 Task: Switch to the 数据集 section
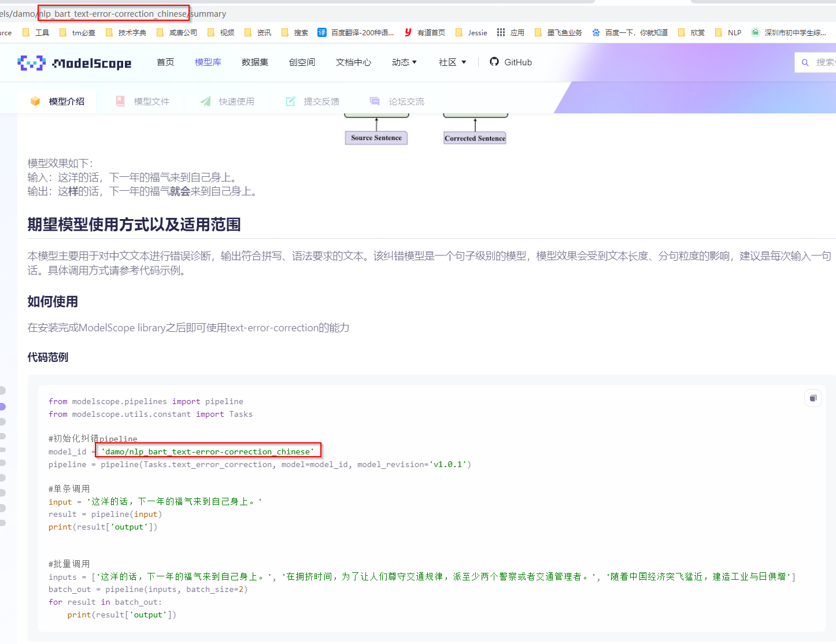click(255, 62)
